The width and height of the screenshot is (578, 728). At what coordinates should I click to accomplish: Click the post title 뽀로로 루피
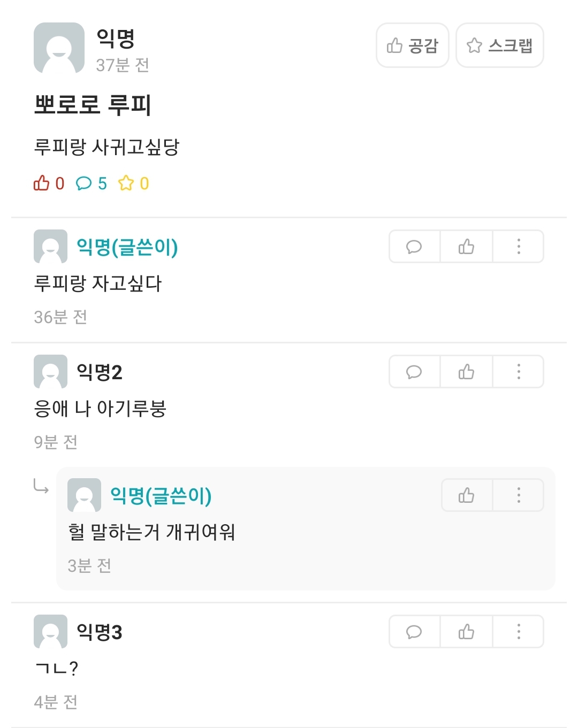[x=93, y=104]
